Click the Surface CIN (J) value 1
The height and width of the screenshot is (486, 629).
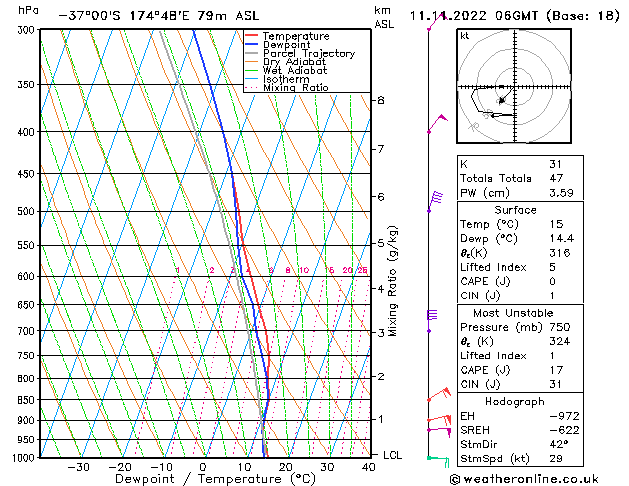click(x=552, y=296)
